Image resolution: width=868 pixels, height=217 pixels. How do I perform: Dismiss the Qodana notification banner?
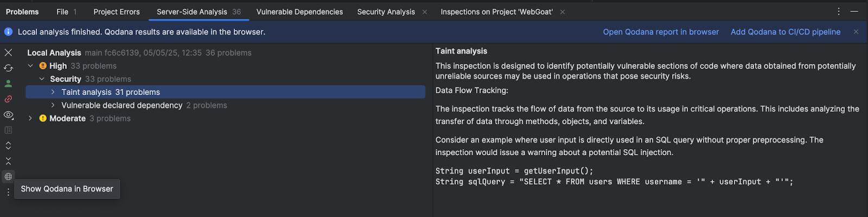coord(856,32)
